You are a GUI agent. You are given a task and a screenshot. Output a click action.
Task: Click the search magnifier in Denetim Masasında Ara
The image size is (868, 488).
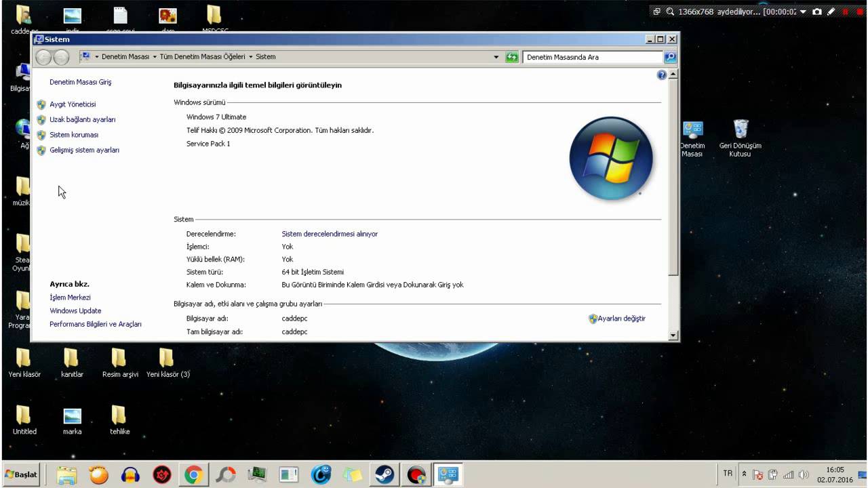(x=670, y=57)
